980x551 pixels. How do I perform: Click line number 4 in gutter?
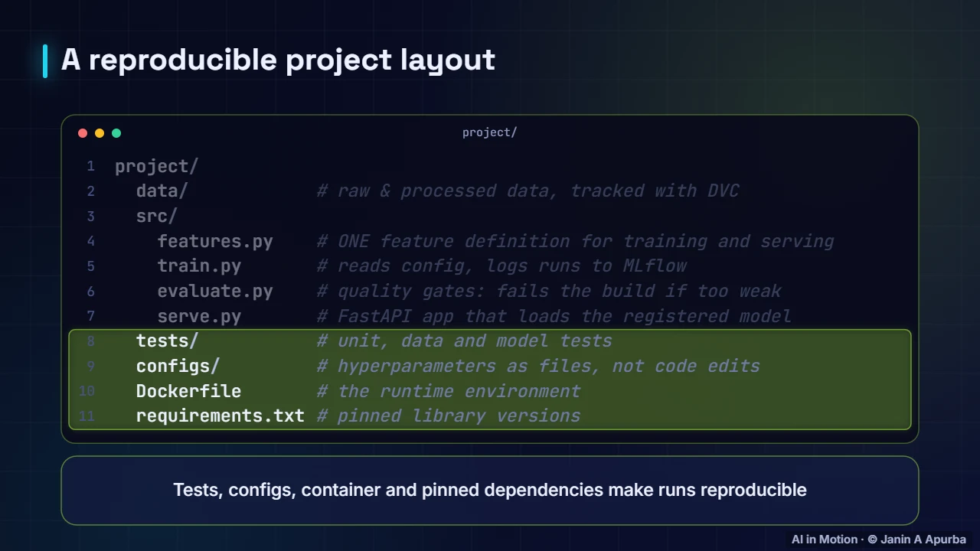point(91,241)
